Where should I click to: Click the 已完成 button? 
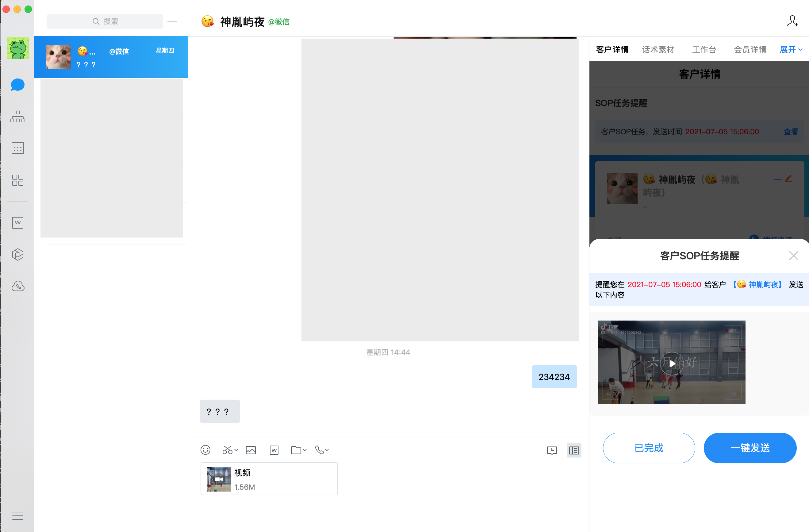[x=649, y=448]
